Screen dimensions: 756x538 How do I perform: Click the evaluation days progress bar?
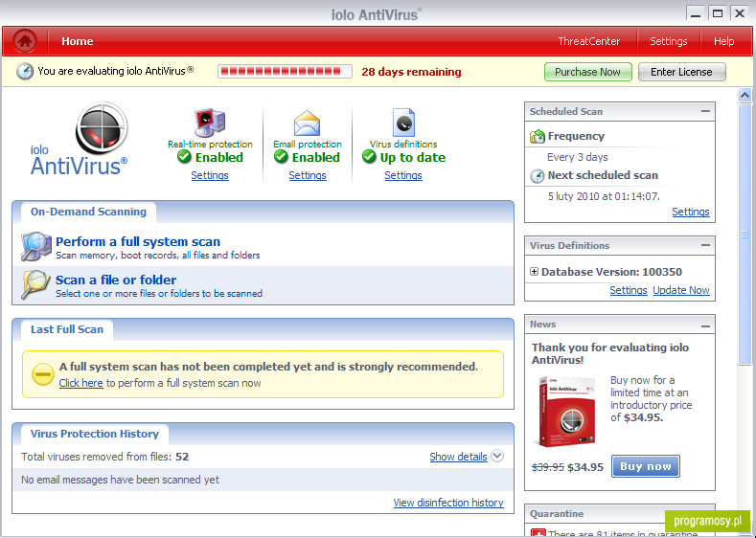pos(285,72)
